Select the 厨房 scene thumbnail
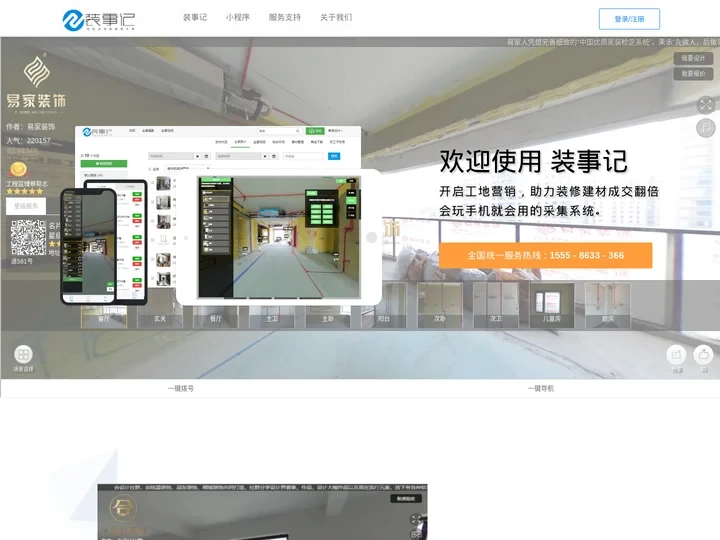Image resolution: width=720 pixels, height=540 pixels. tap(608, 305)
